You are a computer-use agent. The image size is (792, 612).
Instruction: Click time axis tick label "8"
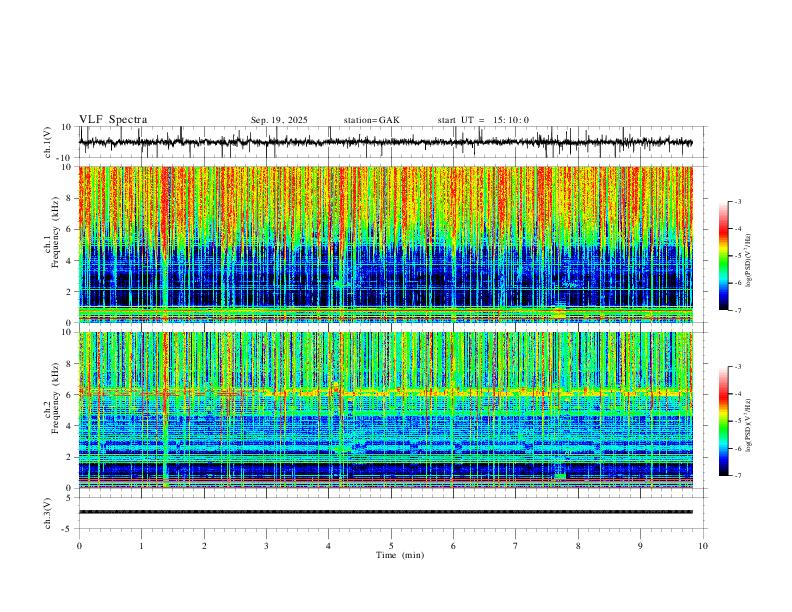pyautogui.click(x=578, y=546)
